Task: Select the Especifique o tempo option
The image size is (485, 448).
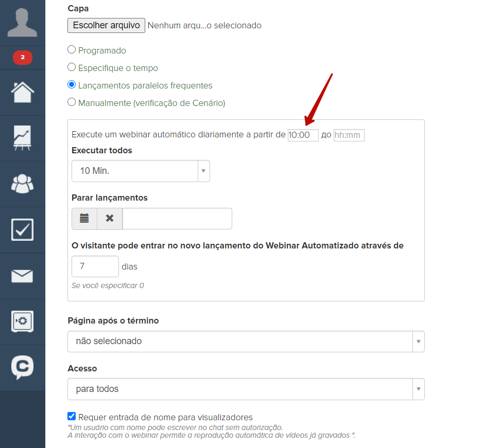Action: (72, 67)
